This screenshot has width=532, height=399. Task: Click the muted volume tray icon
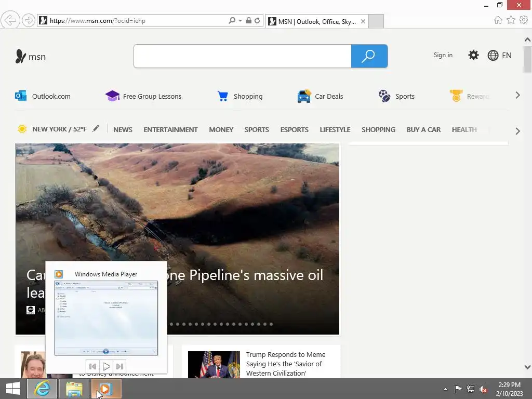[483, 389]
